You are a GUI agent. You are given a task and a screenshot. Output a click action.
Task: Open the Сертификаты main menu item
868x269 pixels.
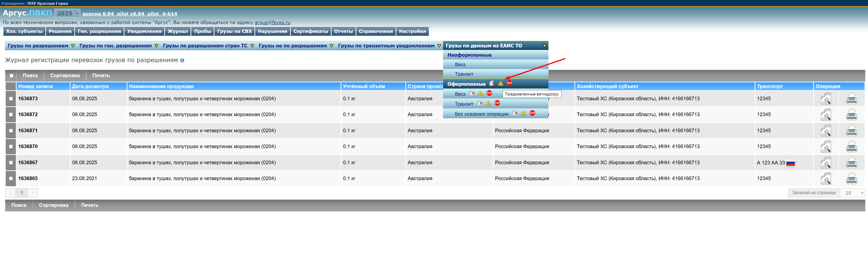[310, 31]
